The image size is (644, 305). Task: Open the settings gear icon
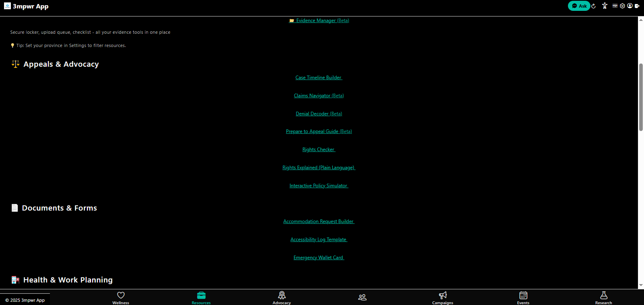(x=622, y=6)
